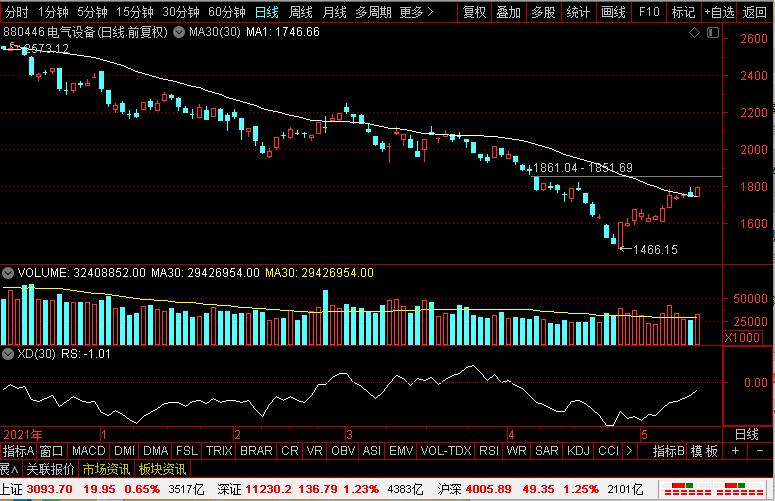Apply the DMI indicator
Image resolution: width=775 pixels, height=501 pixels.
(125, 451)
